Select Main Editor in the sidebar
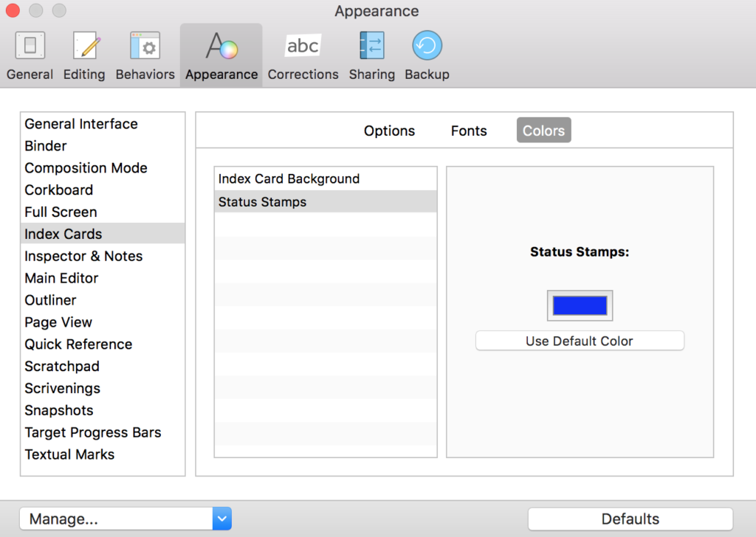Viewport: 756px width, 537px height. (x=103, y=278)
